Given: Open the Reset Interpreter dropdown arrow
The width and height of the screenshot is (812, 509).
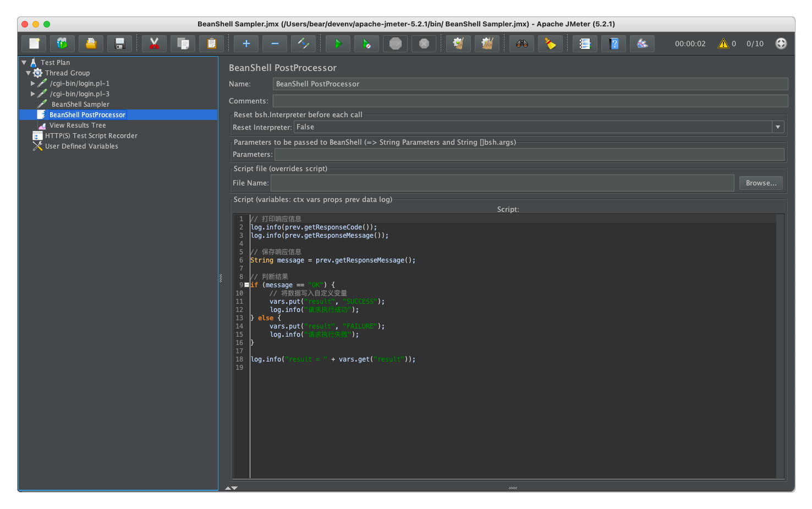Looking at the screenshot, I should point(778,127).
